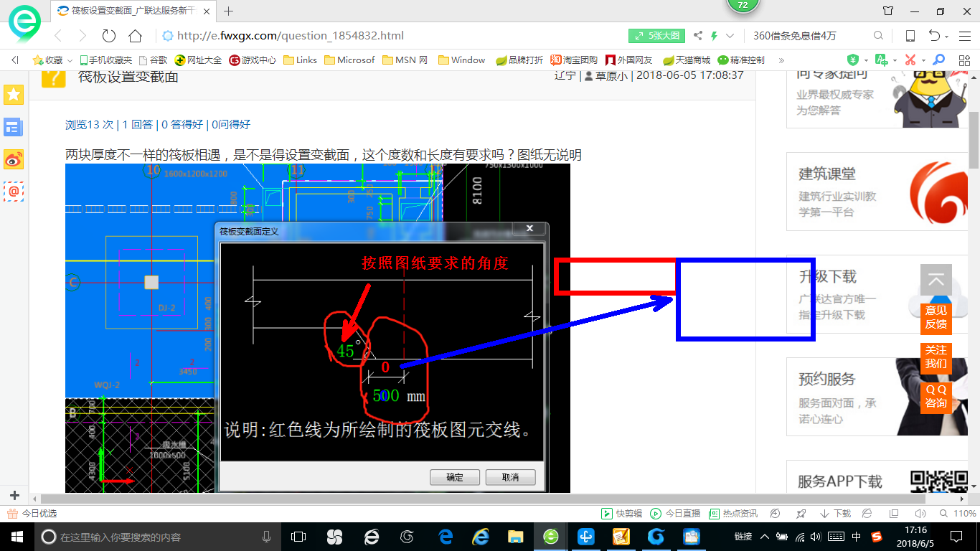Select the 筏板设置变截面 browser tab
The image size is (980, 551).
click(x=133, y=11)
